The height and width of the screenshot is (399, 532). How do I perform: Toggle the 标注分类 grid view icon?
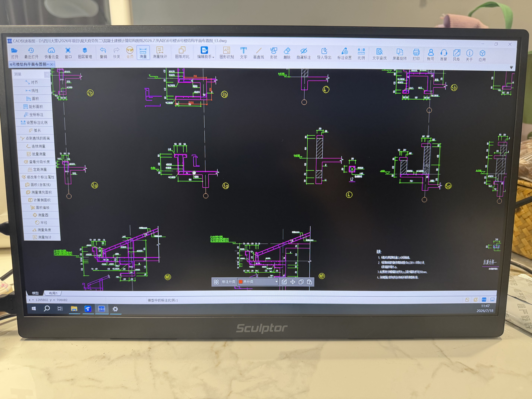[216, 282]
